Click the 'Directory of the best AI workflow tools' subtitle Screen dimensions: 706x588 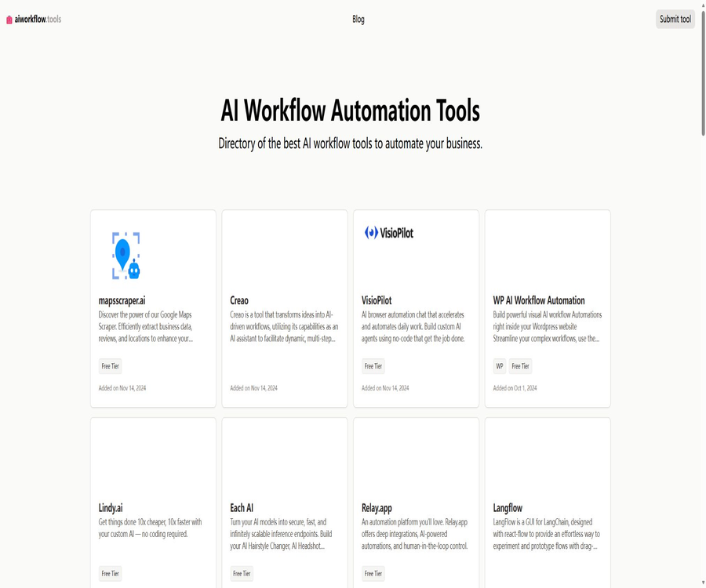pyautogui.click(x=351, y=143)
